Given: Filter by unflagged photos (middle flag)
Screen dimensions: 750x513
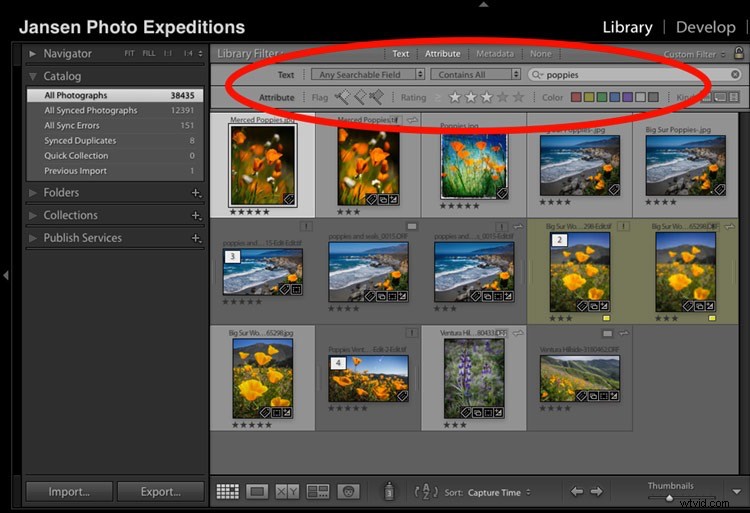Looking at the screenshot, I should click(x=360, y=97).
